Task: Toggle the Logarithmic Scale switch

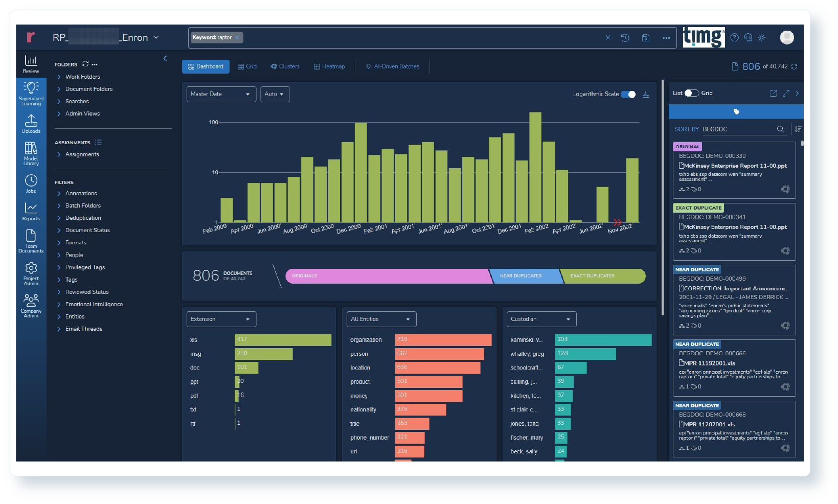Action: 628,95
